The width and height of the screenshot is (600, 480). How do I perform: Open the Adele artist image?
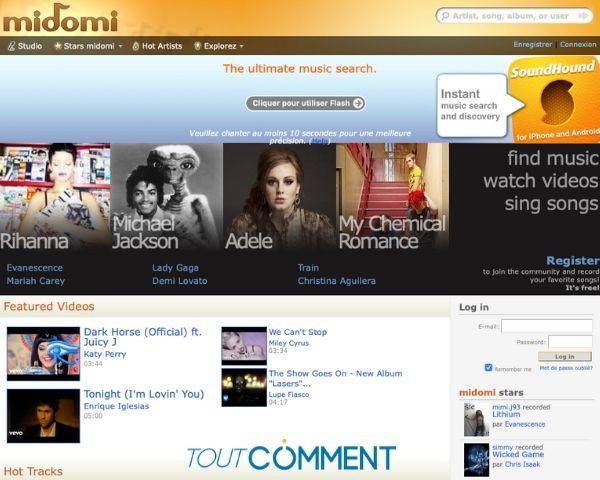pyautogui.click(x=279, y=197)
